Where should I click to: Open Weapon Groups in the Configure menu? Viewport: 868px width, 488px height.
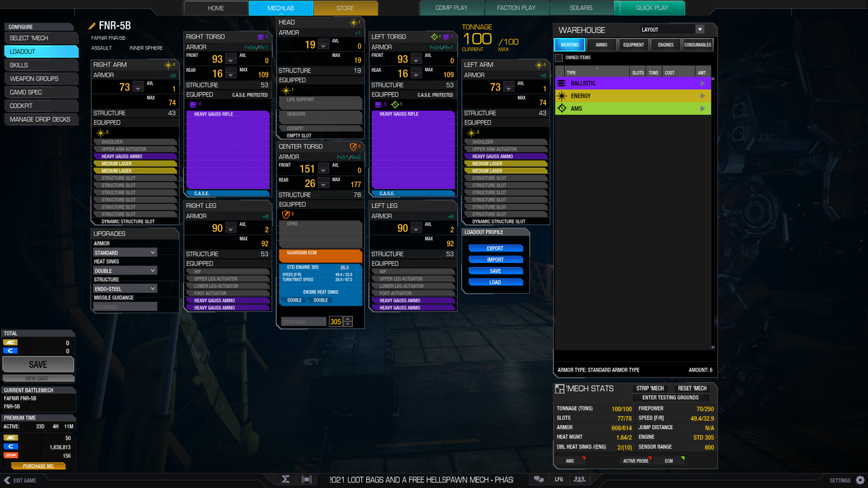tap(41, 79)
